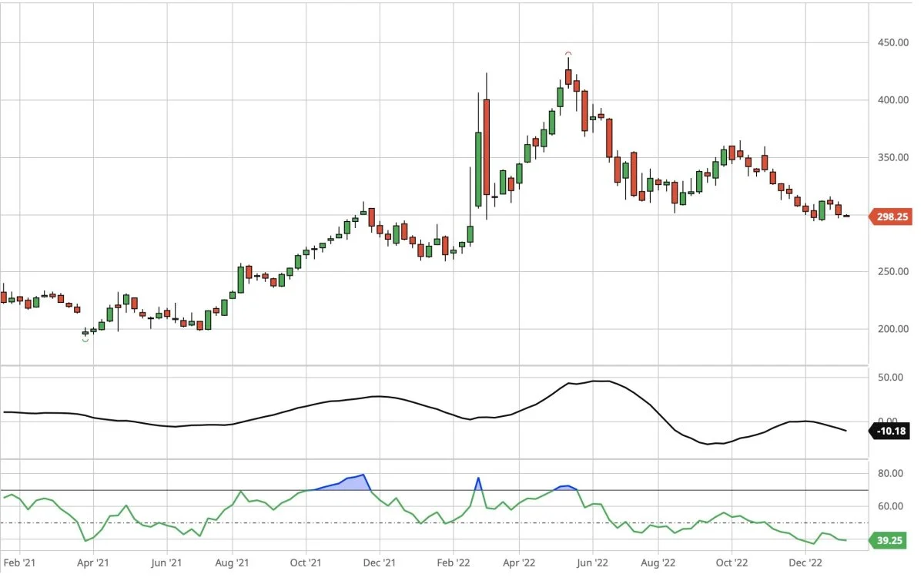Click the Aug '22 date label
The image size is (924, 581).
tap(659, 564)
